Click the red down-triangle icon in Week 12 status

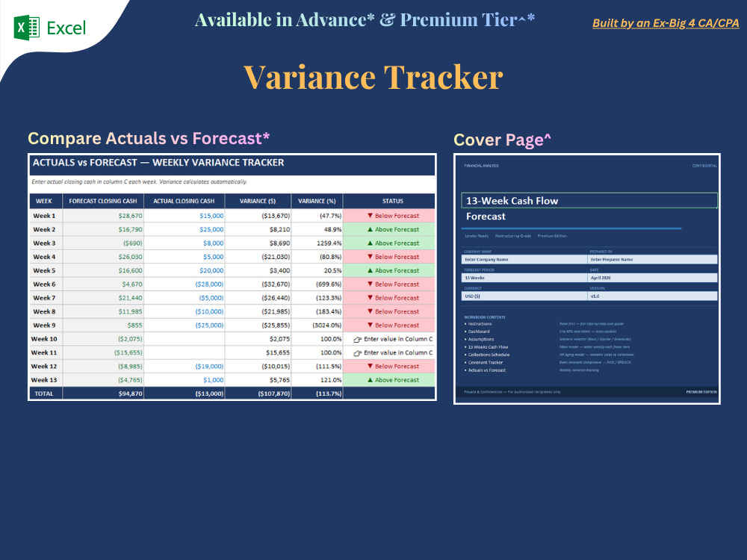click(371, 366)
